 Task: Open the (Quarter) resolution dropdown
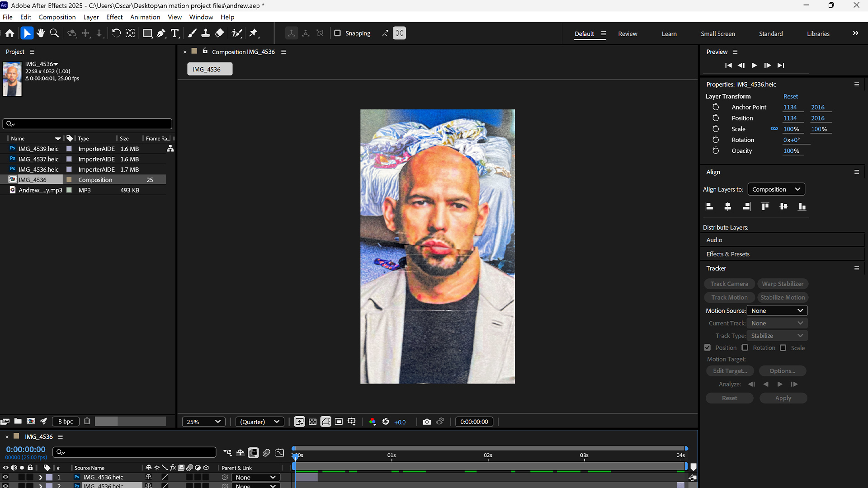260,422
